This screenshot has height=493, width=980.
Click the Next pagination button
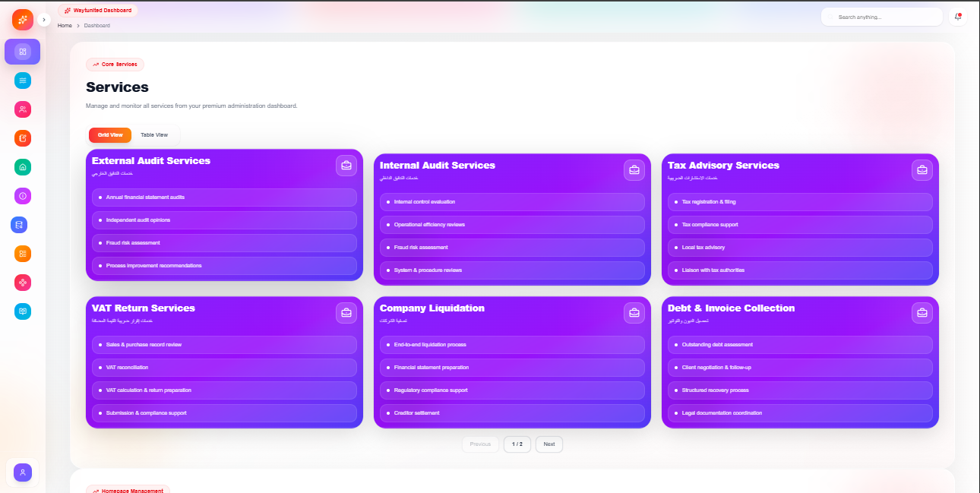pyautogui.click(x=549, y=444)
